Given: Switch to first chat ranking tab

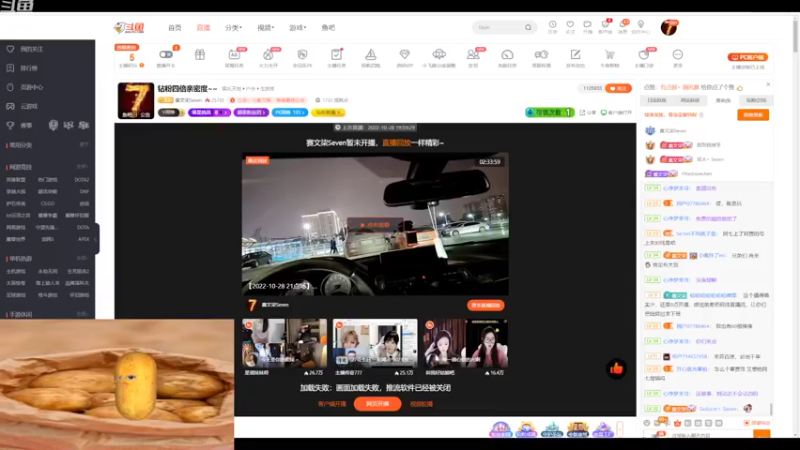Looking at the screenshot, I should [657, 101].
